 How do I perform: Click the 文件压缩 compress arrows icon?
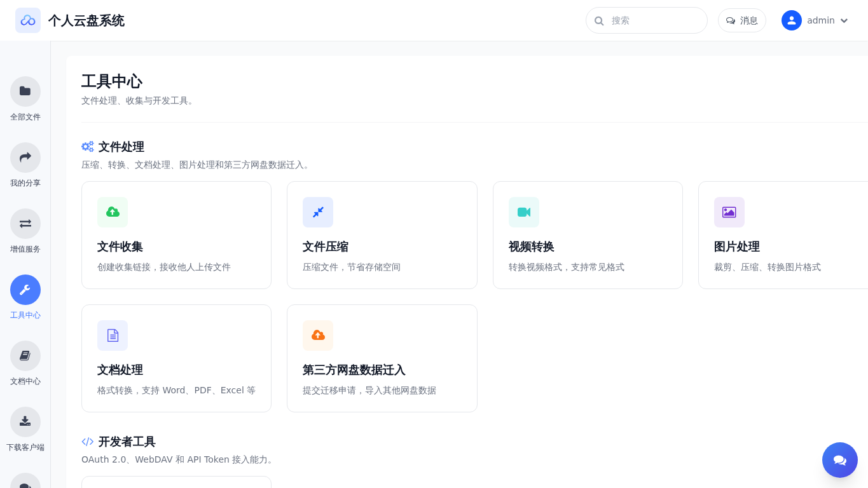318,212
